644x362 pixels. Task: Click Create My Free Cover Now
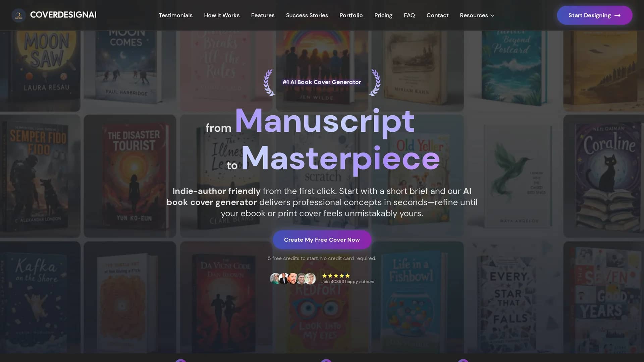tap(322, 240)
